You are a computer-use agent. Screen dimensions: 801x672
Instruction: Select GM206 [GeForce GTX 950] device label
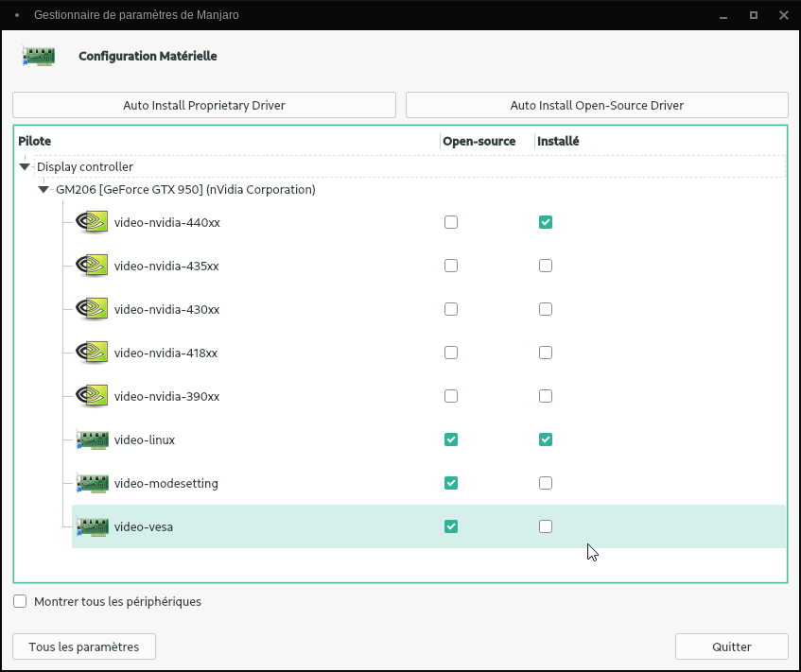[x=185, y=189]
